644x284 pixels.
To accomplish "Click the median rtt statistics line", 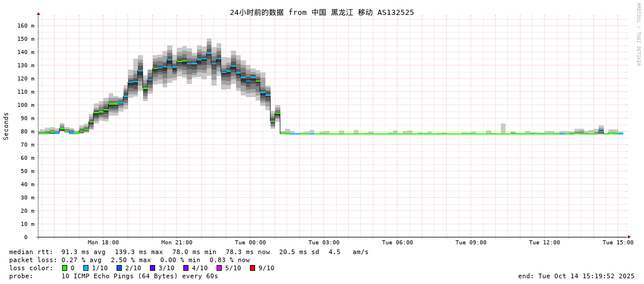I will (x=189, y=252).
